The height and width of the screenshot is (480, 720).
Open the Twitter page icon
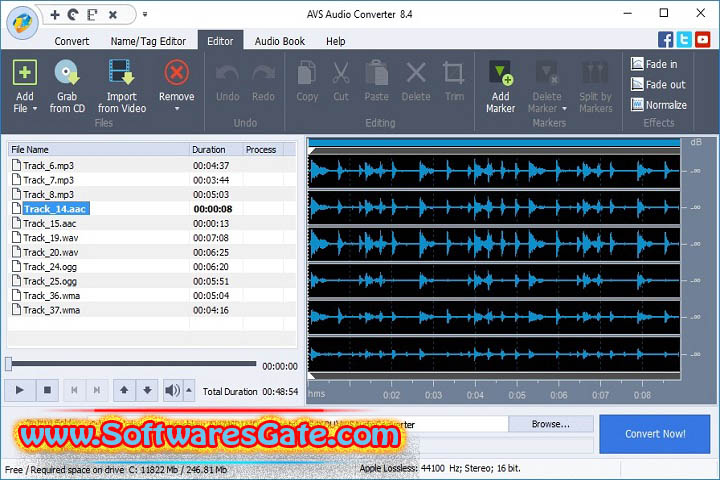(684, 40)
